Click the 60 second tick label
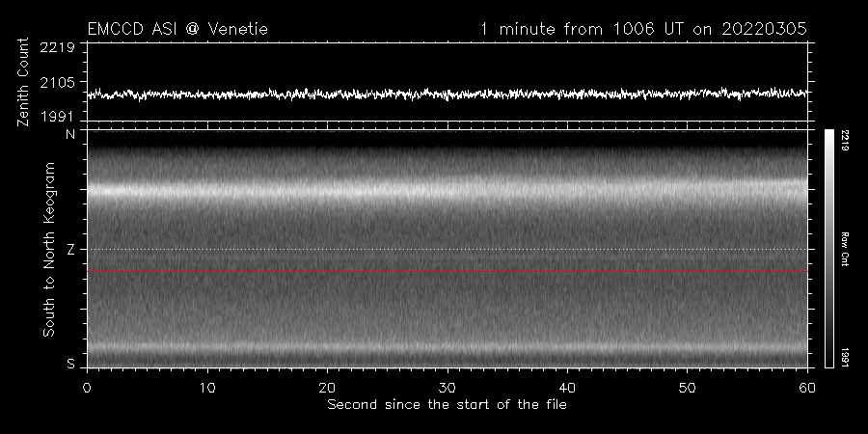 pyautogui.click(x=807, y=388)
